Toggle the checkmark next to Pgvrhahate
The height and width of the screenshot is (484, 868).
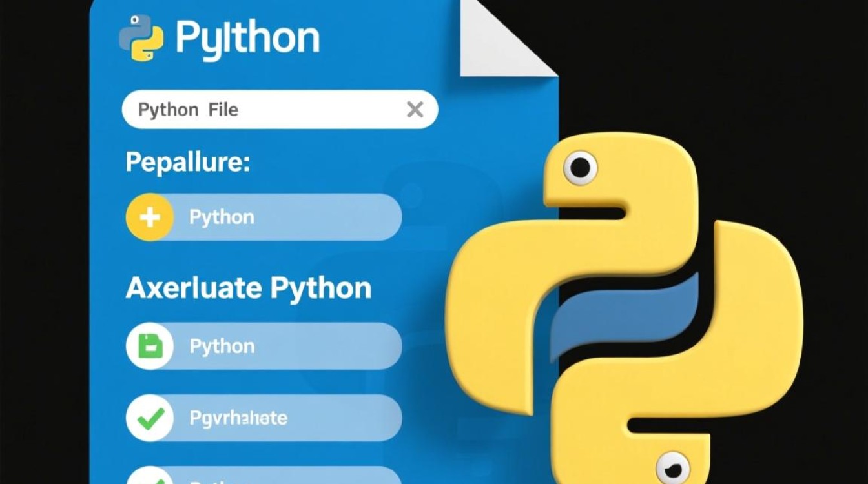[x=149, y=418]
